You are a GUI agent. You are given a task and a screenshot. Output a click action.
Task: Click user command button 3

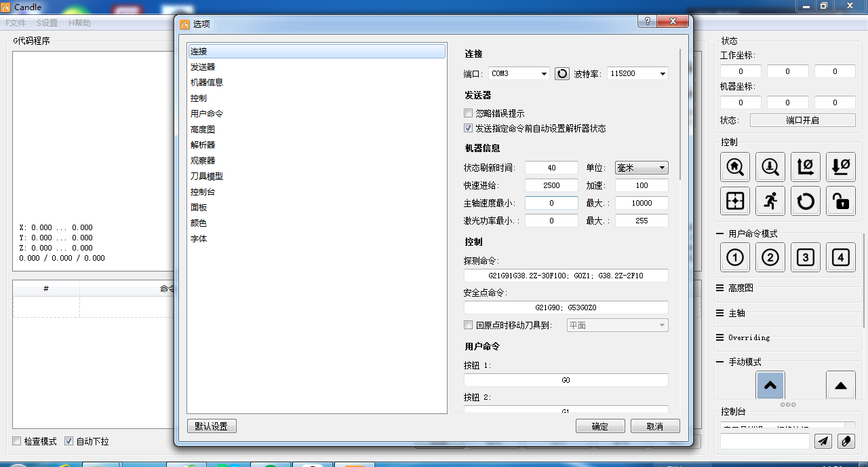tap(806, 257)
